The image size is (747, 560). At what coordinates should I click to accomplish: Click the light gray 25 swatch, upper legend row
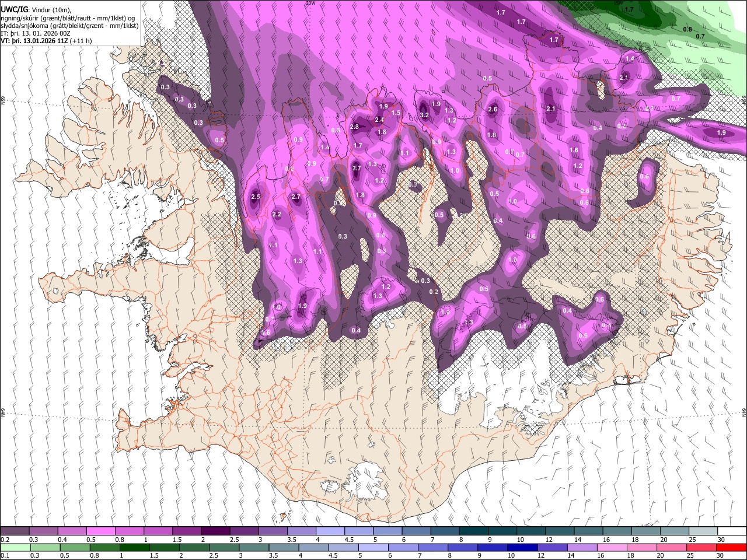coord(703,531)
